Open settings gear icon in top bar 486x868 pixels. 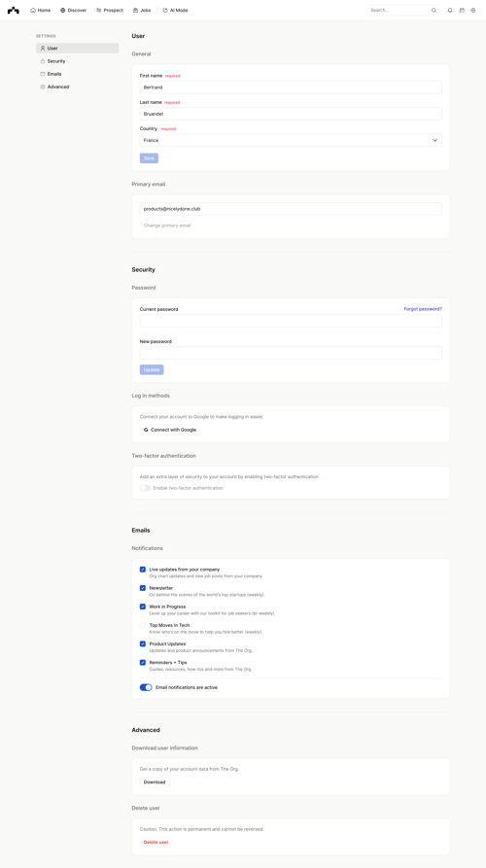473,10
